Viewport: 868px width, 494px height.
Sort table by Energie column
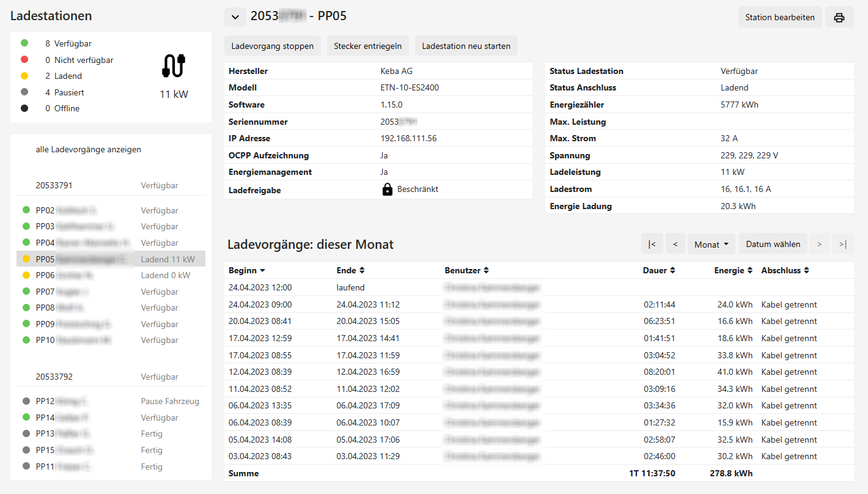pos(734,270)
